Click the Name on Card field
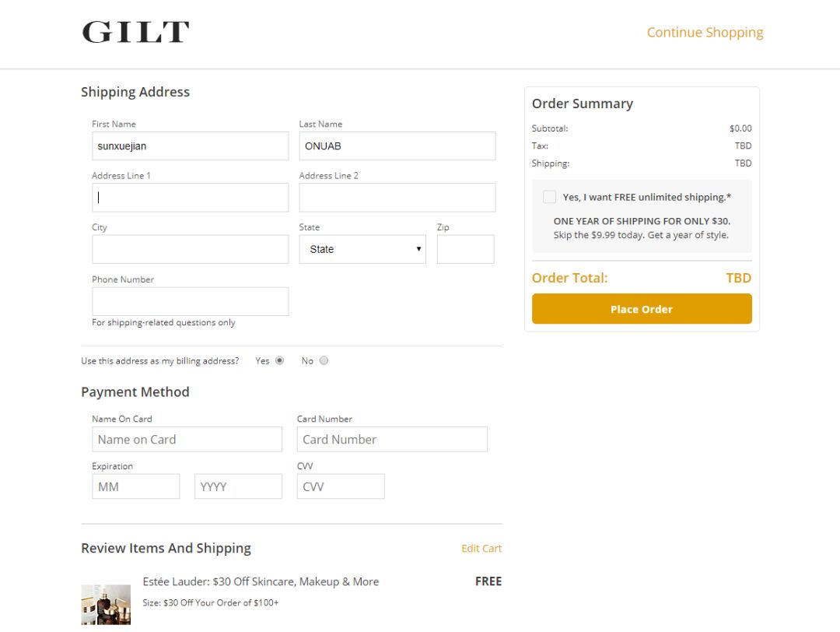Screen dimensions: 840x632 (x=187, y=439)
